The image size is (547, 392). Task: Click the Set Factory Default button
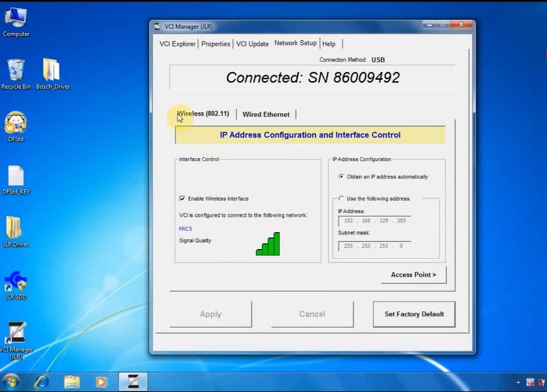(414, 314)
